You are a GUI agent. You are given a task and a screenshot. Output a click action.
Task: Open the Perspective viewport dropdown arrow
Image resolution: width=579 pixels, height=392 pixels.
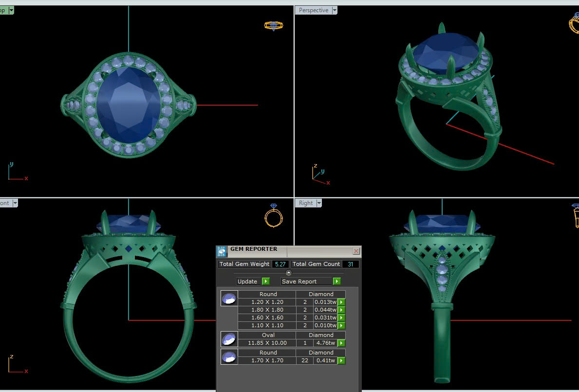coord(335,10)
